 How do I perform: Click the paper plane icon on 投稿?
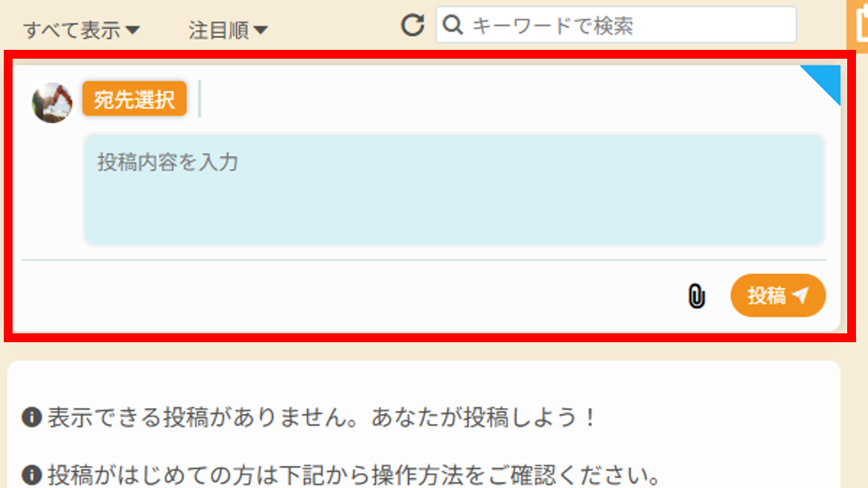tap(800, 295)
